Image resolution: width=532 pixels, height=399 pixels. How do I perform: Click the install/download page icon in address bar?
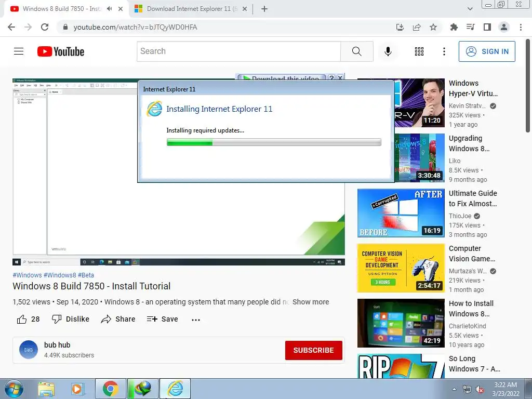[x=400, y=27]
